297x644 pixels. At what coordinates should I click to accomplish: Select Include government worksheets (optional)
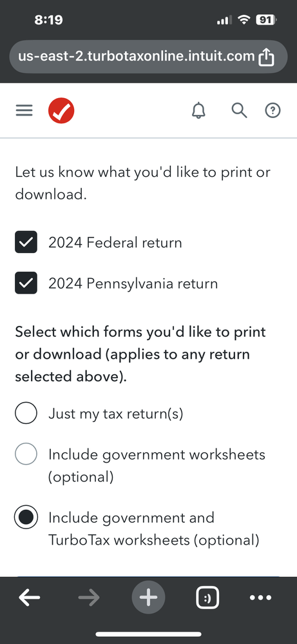click(x=26, y=454)
